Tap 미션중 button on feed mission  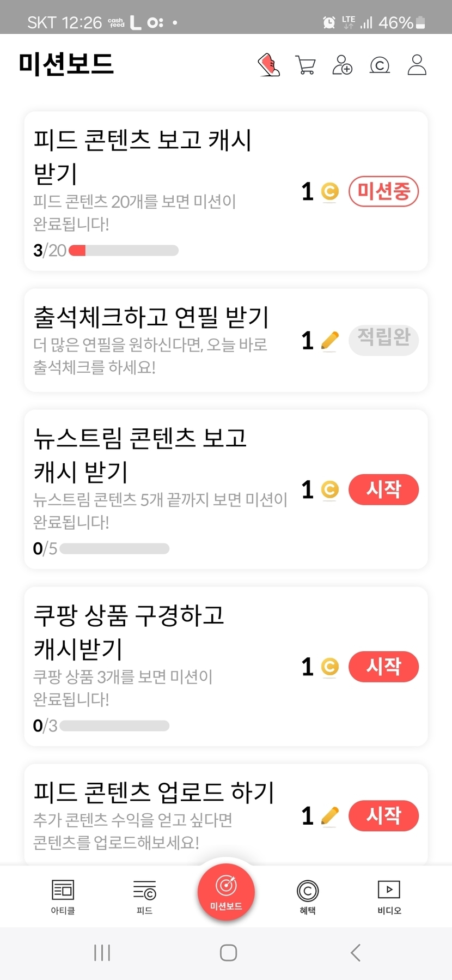[383, 191]
